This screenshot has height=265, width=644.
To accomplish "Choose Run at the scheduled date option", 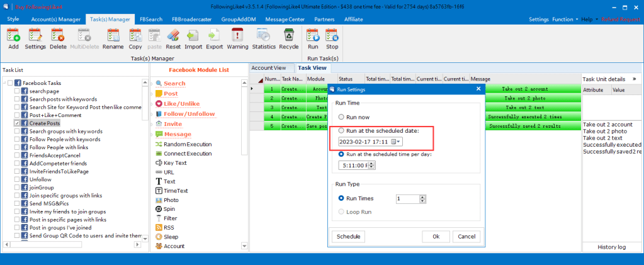I will click(342, 131).
